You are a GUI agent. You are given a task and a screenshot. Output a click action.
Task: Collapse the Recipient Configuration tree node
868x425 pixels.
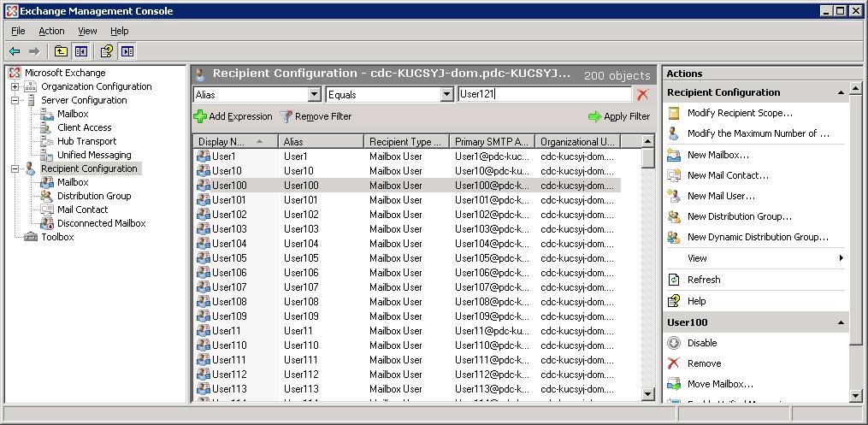click(15, 168)
